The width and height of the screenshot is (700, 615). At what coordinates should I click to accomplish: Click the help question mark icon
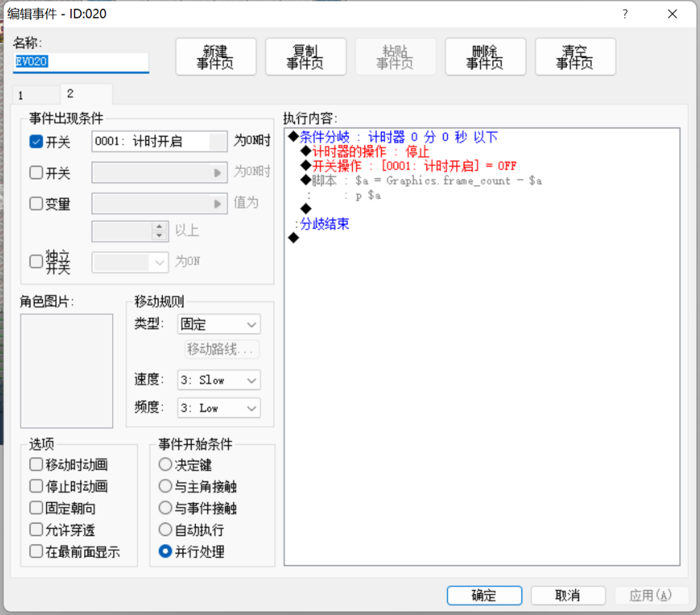(x=625, y=14)
